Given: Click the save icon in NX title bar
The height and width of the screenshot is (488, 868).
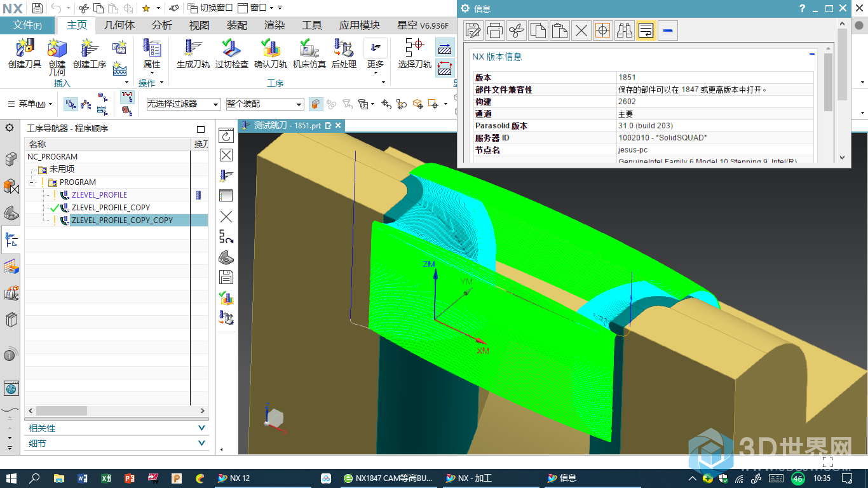Looking at the screenshot, I should [37, 8].
